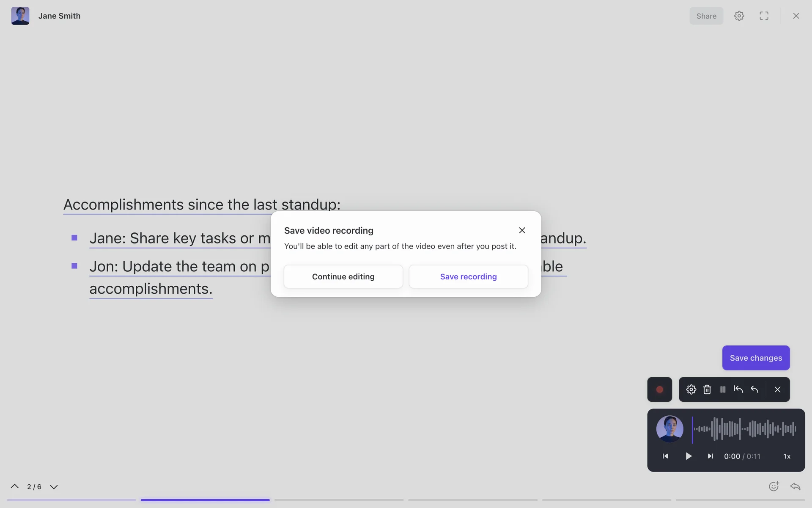Click the audio waveform timeline

pyautogui.click(x=745, y=429)
